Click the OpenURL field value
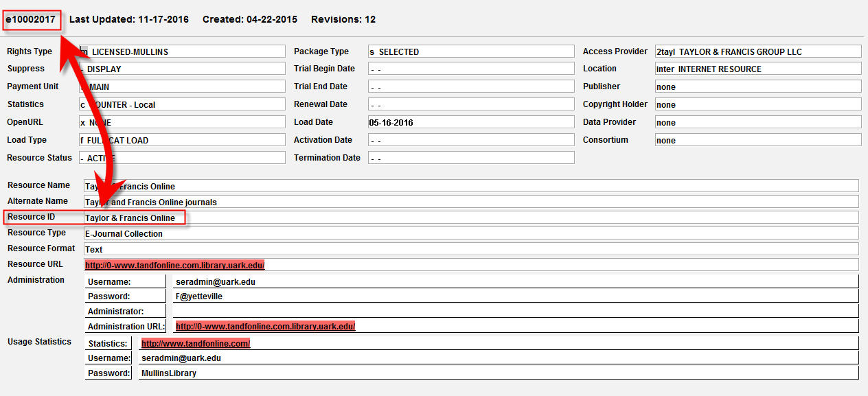This screenshot has height=396, width=868. [182, 122]
